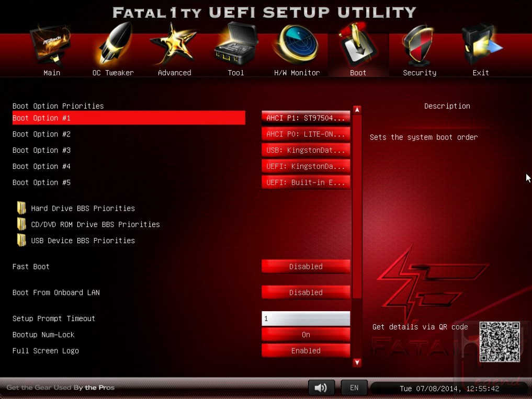Select the Boot Option #1 row label
Image resolution: width=532 pixels, height=399 pixels.
point(129,118)
